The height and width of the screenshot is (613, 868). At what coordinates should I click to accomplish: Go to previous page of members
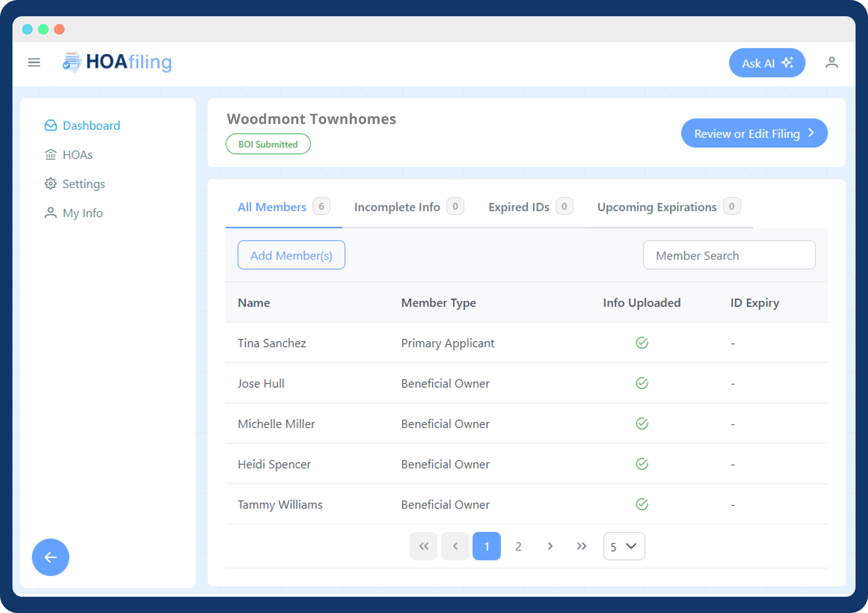[455, 546]
